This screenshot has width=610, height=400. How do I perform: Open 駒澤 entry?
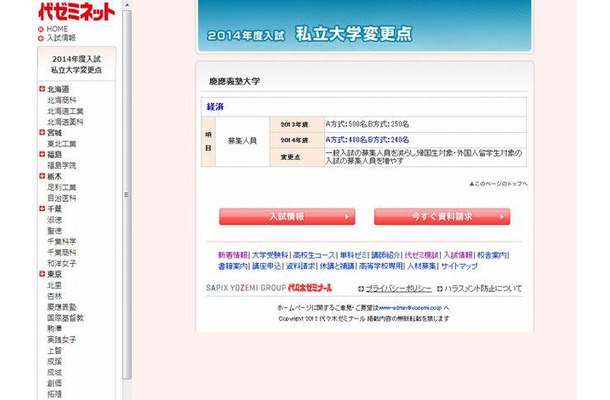tap(54, 329)
